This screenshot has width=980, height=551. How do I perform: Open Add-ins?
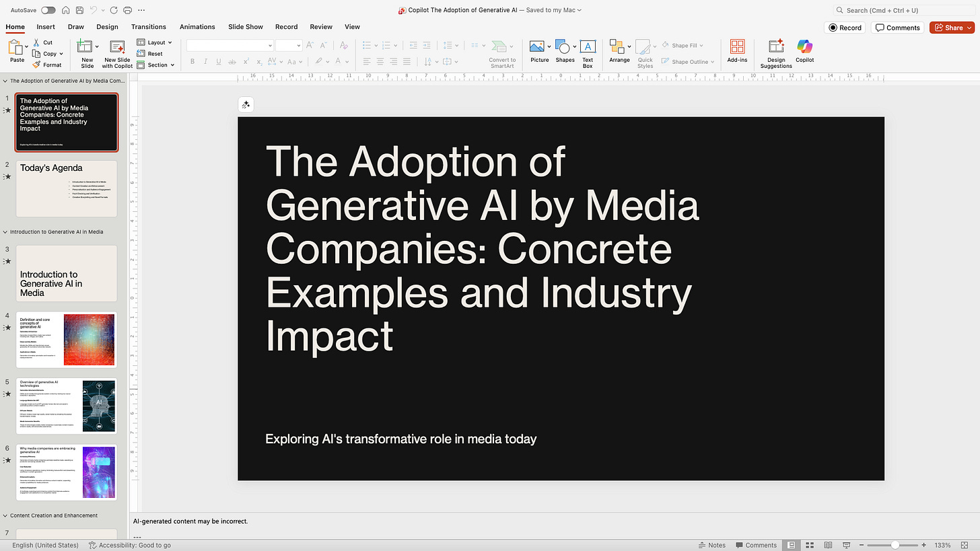737,51
